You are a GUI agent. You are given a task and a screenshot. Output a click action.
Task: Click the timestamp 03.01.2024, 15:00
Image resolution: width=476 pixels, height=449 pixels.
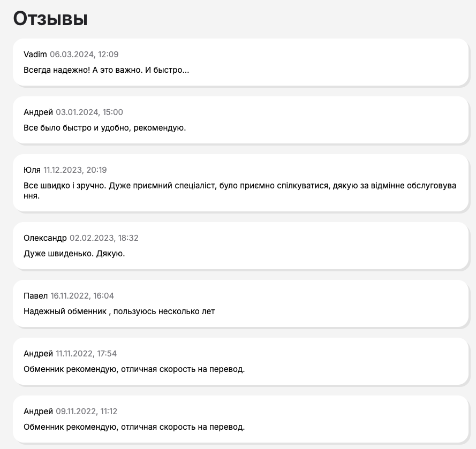[89, 112]
